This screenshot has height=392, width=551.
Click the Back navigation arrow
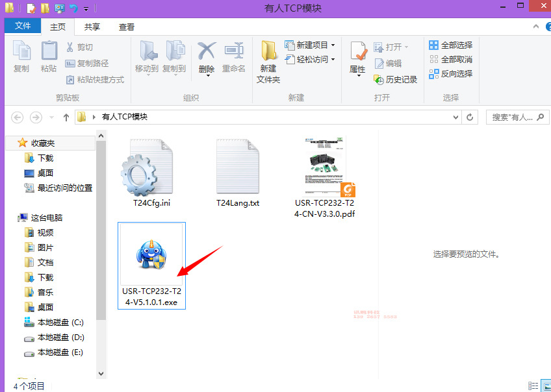(17, 117)
